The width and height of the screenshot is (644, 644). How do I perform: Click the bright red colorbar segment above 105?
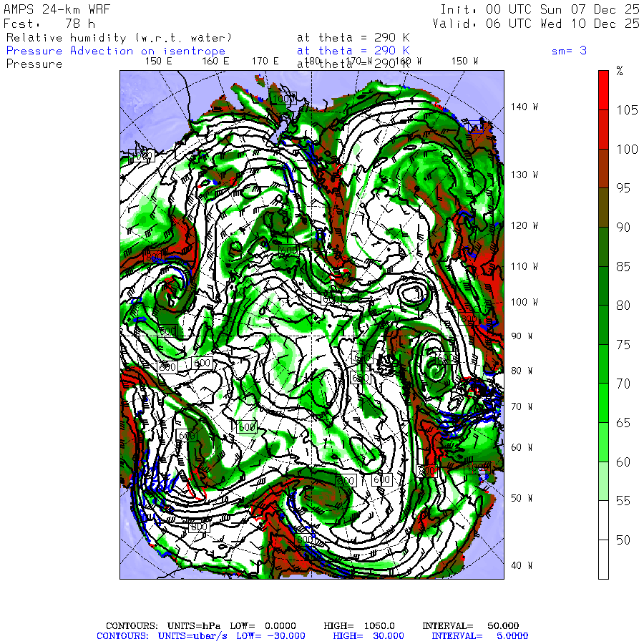tap(603, 90)
